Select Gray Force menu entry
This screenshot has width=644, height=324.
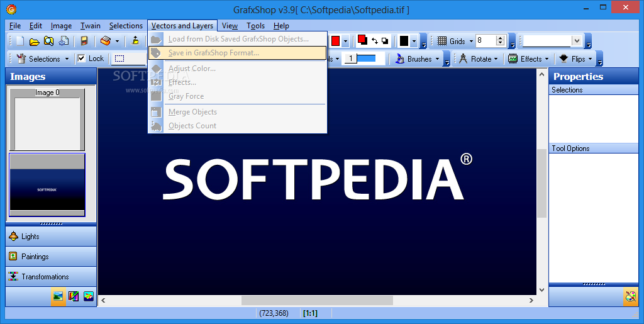click(237, 96)
